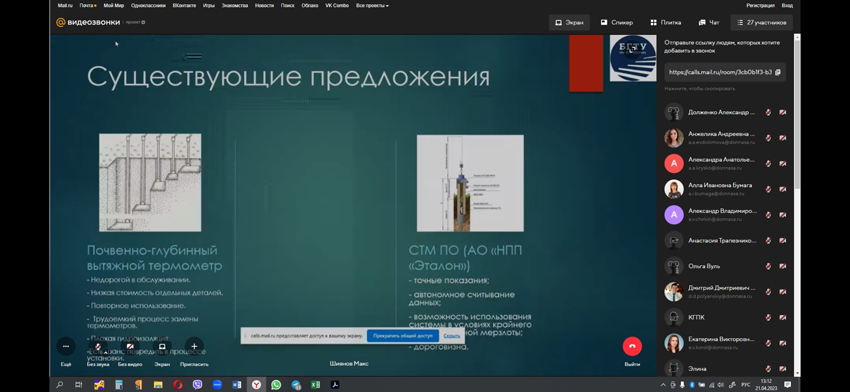
Task: Open the Чат panel
Action: [709, 23]
